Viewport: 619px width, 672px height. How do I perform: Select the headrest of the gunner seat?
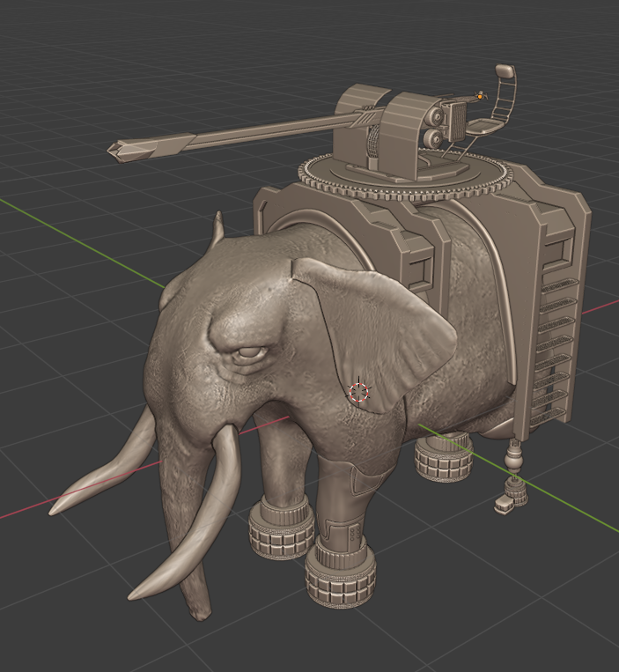(x=505, y=71)
